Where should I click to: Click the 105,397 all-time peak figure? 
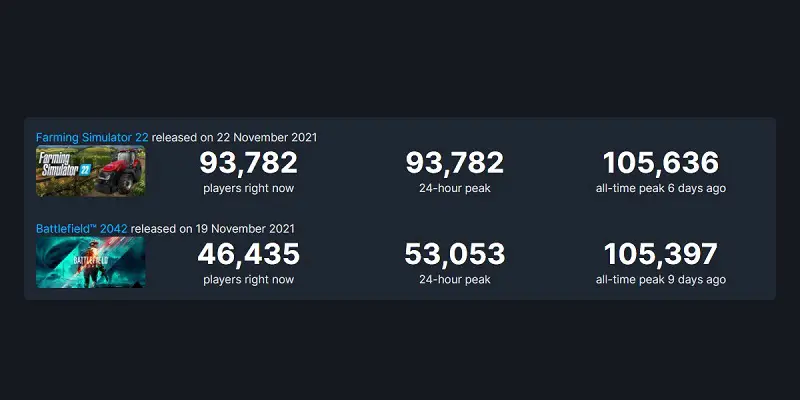click(661, 255)
